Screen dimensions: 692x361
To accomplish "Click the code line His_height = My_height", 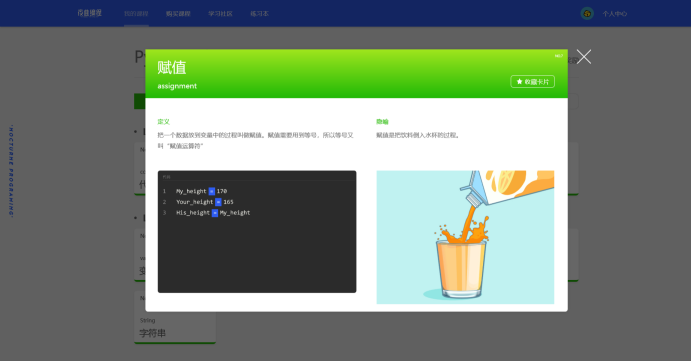I will [x=213, y=213].
